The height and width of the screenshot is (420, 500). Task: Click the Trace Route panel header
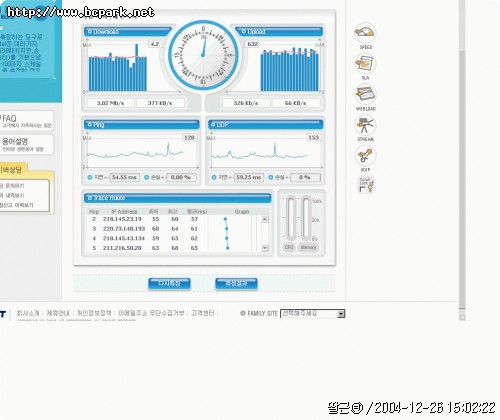click(177, 198)
